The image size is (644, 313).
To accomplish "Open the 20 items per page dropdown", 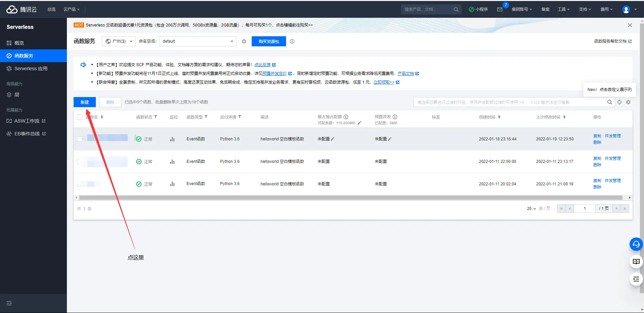I will [531, 209].
